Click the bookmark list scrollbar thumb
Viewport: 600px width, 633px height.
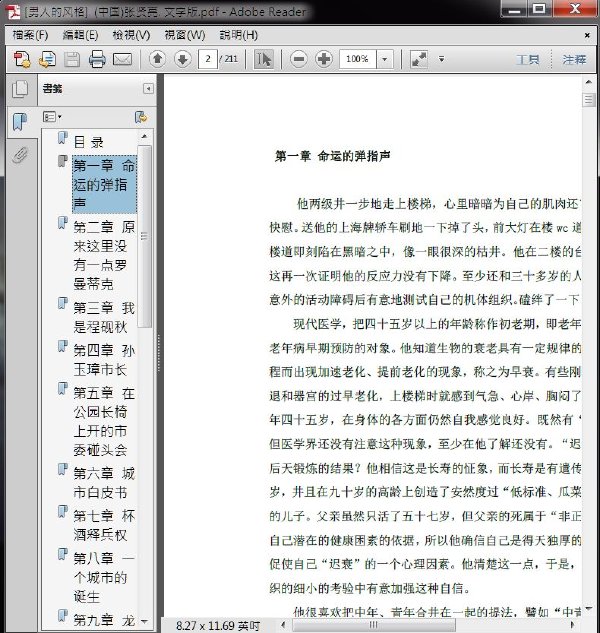click(x=144, y=236)
